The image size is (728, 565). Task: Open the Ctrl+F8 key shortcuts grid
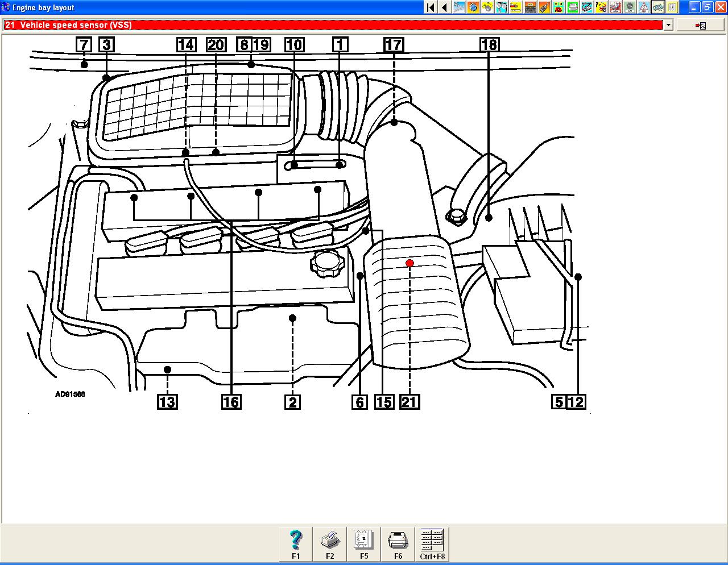click(x=432, y=544)
